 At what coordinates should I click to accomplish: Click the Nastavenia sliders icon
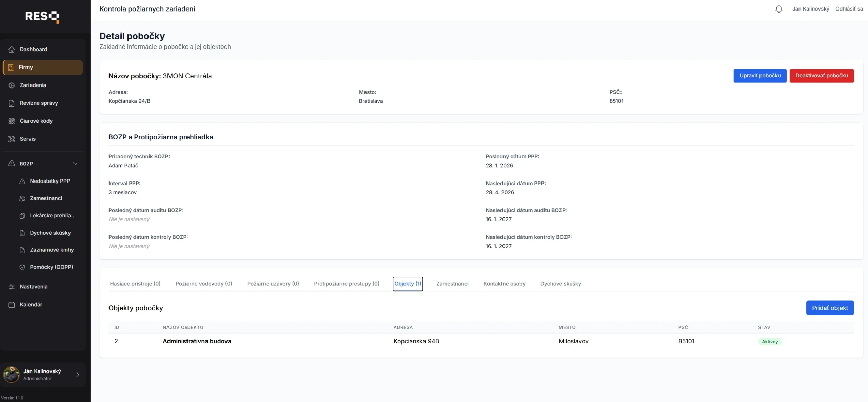(12, 287)
